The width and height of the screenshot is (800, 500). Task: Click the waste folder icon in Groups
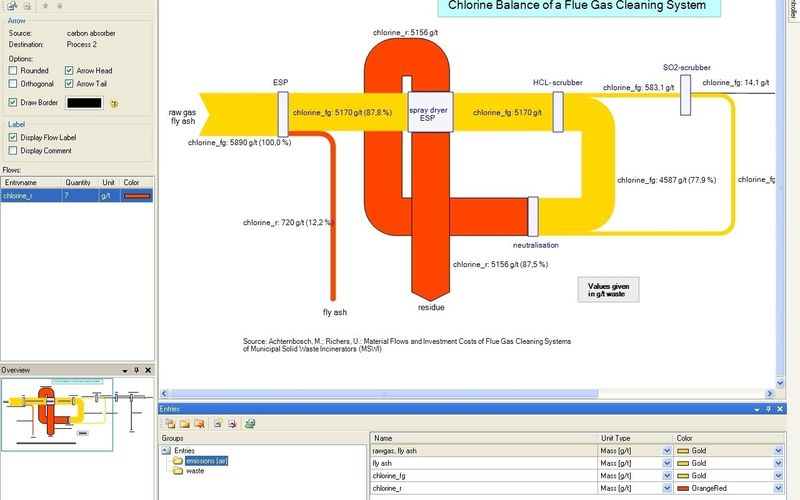coord(178,471)
